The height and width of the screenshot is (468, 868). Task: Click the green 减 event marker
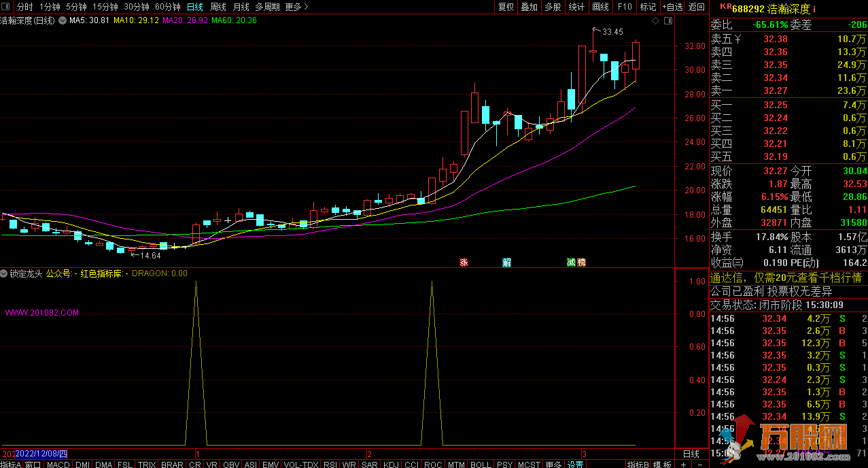coord(572,263)
